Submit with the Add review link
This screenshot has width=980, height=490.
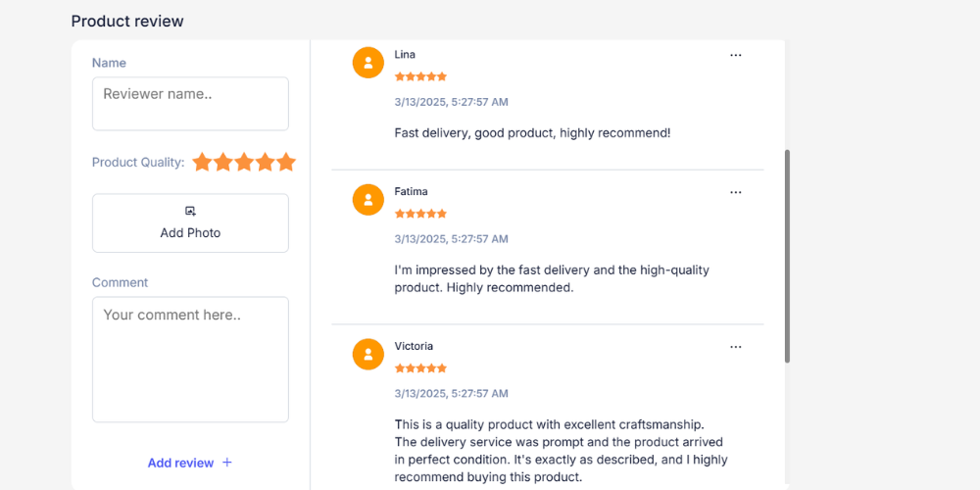tap(180, 463)
